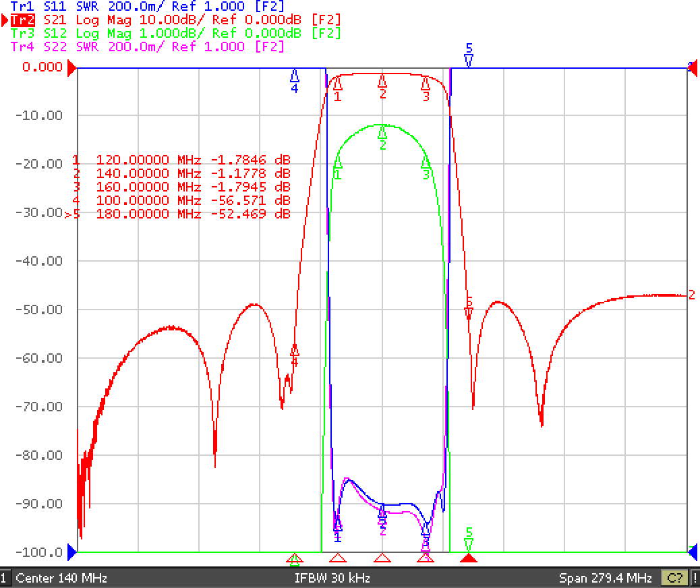Click channel number 1 in the status bar
The width and height of the screenshot is (700, 588).
pyautogui.click(x=4, y=578)
